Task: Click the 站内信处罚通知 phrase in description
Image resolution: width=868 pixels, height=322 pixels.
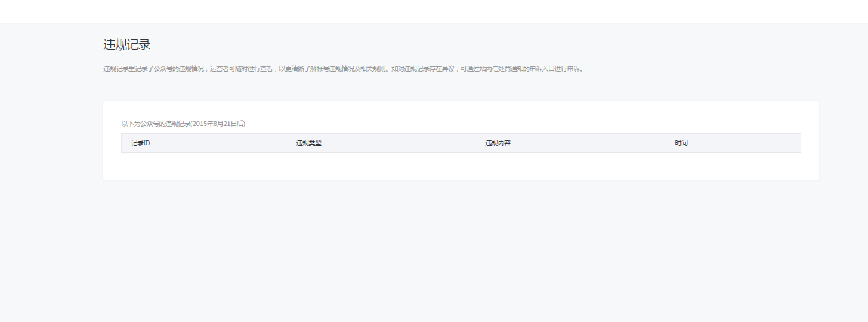Action: pyautogui.click(x=501, y=69)
